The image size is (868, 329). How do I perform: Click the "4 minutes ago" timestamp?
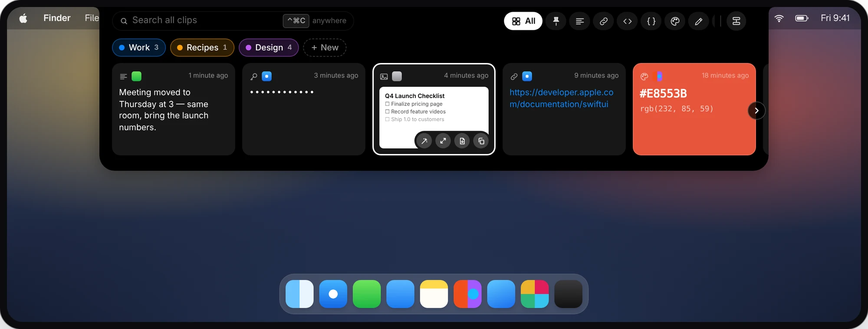(x=466, y=76)
